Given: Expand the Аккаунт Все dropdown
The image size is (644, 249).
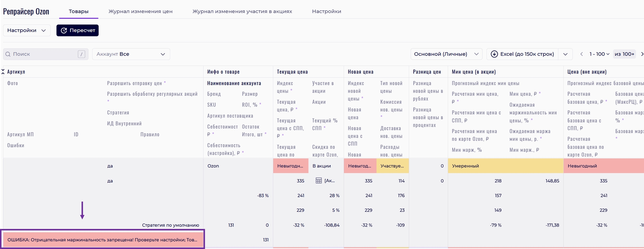Looking at the screenshot, I should coord(131,54).
